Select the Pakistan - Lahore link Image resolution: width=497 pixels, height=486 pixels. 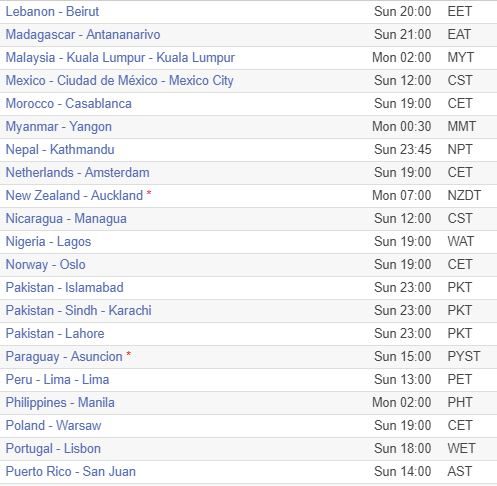coord(55,334)
